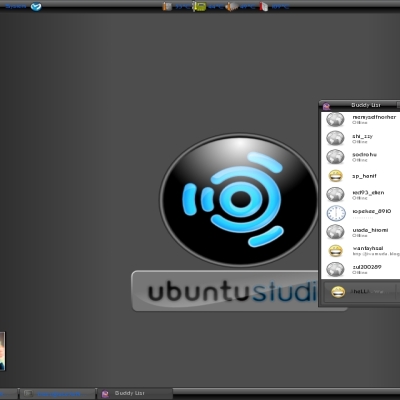Click the offline globe icon for memysdfnorher
The image size is (400, 400).
click(335, 120)
